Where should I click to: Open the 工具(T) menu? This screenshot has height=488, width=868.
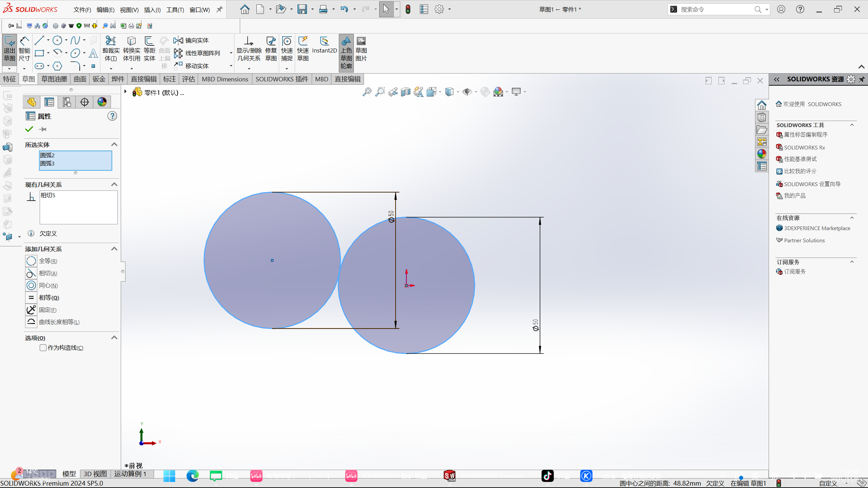(x=175, y=10)
